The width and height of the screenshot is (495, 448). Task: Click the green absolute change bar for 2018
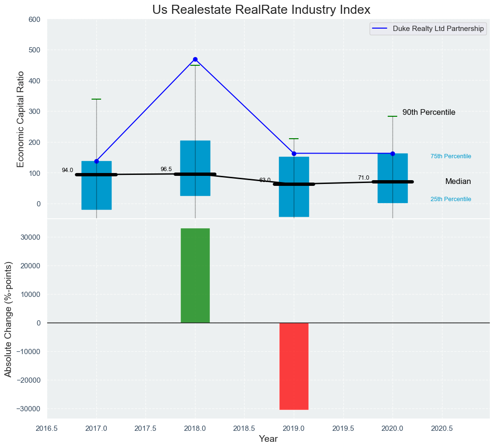195,275
